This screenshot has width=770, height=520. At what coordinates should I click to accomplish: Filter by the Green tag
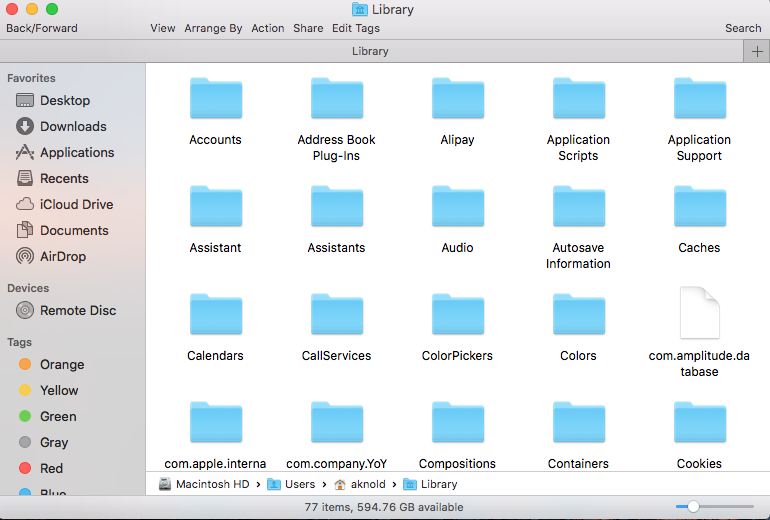click(x=57, y=416)
